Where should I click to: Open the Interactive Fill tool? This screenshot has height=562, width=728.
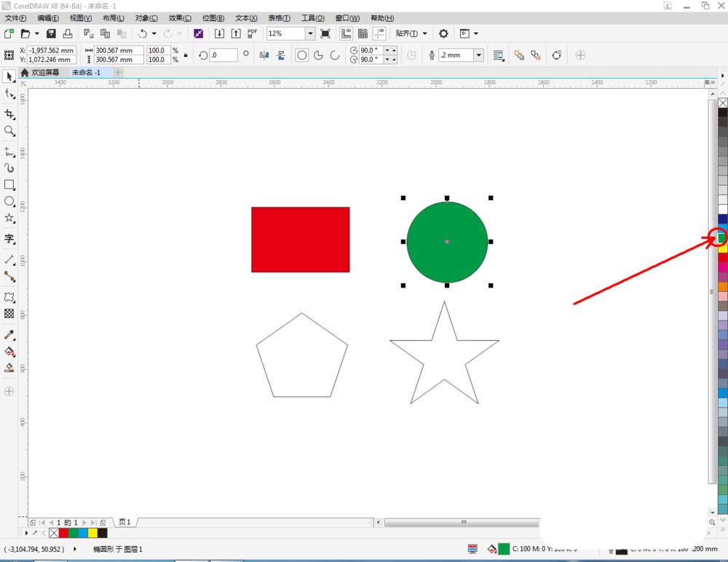9,369
